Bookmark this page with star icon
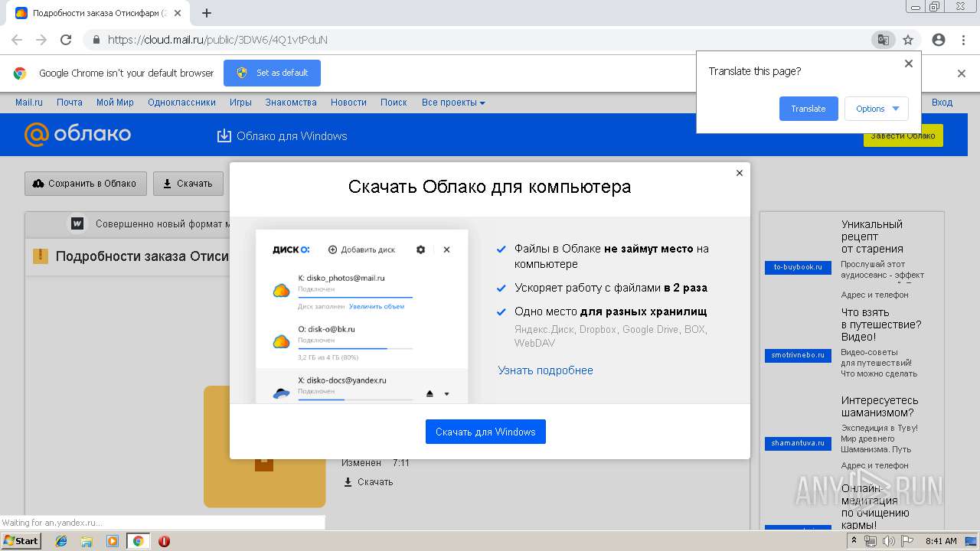Image resolution: width=980 pixels, height=551 pixels. pyautogui.click(x=908, y=40)
